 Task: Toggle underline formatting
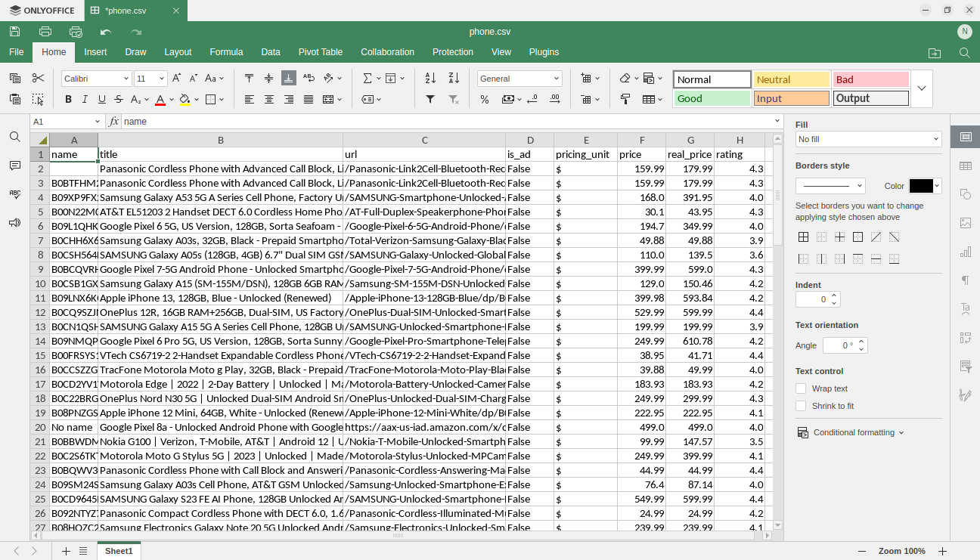pyautogui.click(x=101, y=99)
